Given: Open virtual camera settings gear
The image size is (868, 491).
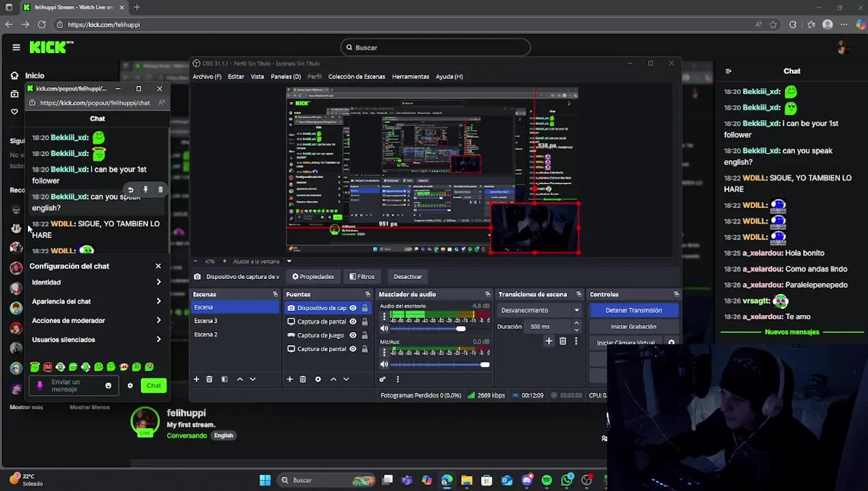Looking at the screenshot, I should pyautogui.click(x=671, y=343).
